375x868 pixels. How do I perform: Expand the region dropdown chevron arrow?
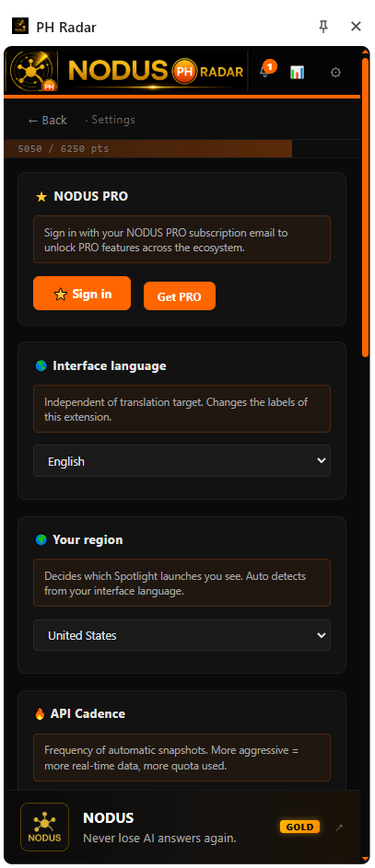(x=322, y=635)
